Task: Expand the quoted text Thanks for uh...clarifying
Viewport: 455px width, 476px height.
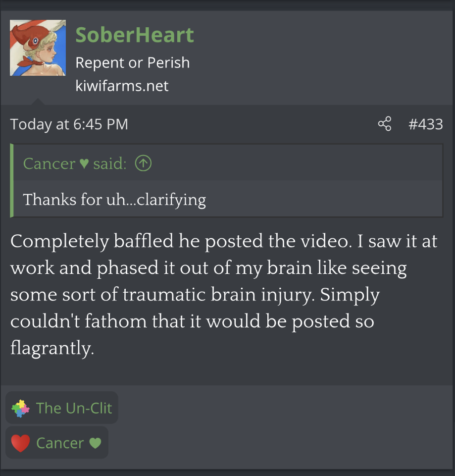Action: [114, 200]
